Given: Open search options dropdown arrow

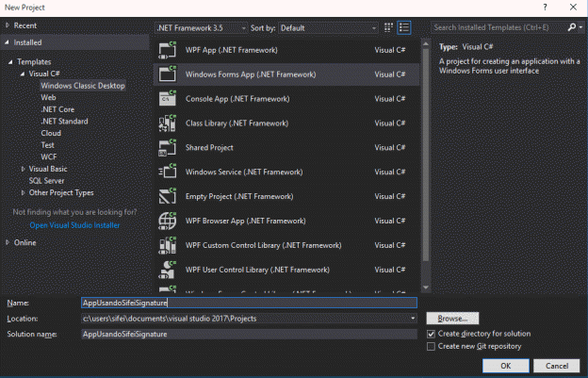Looking at the screenshot, I should click(x=580, y=27).
